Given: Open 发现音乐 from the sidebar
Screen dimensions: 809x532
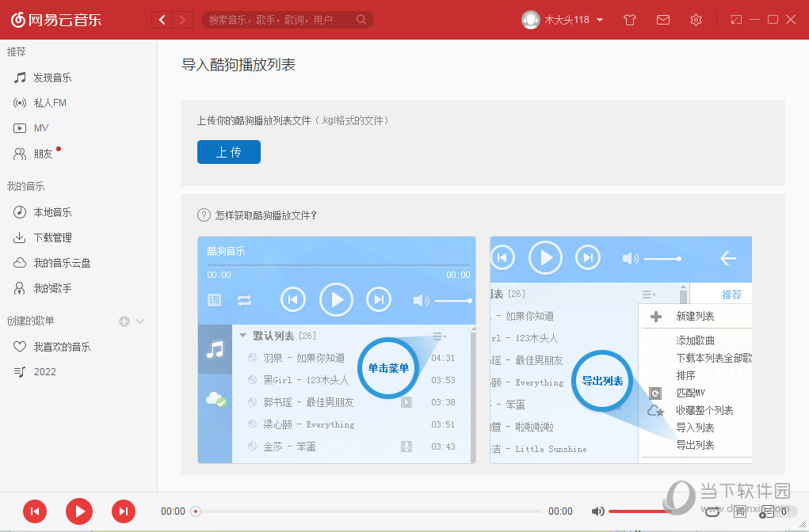Looking at the screenshot, I should click(53, 77).
